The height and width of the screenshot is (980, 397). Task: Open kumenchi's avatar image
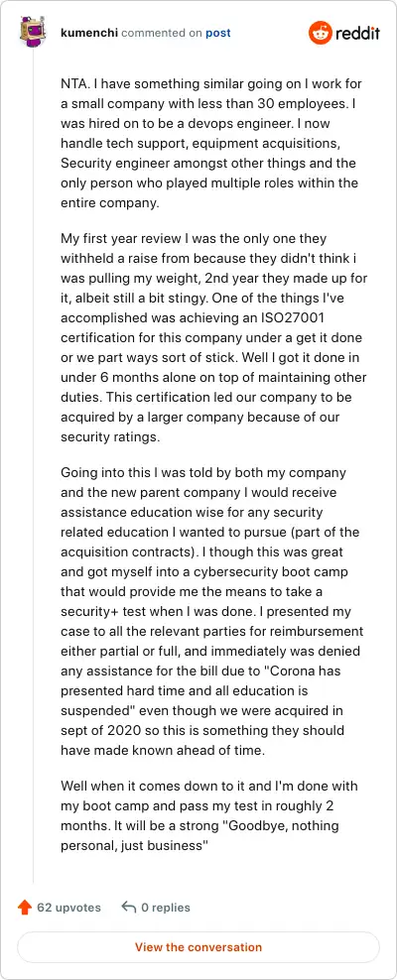click(x=33, y=33)
